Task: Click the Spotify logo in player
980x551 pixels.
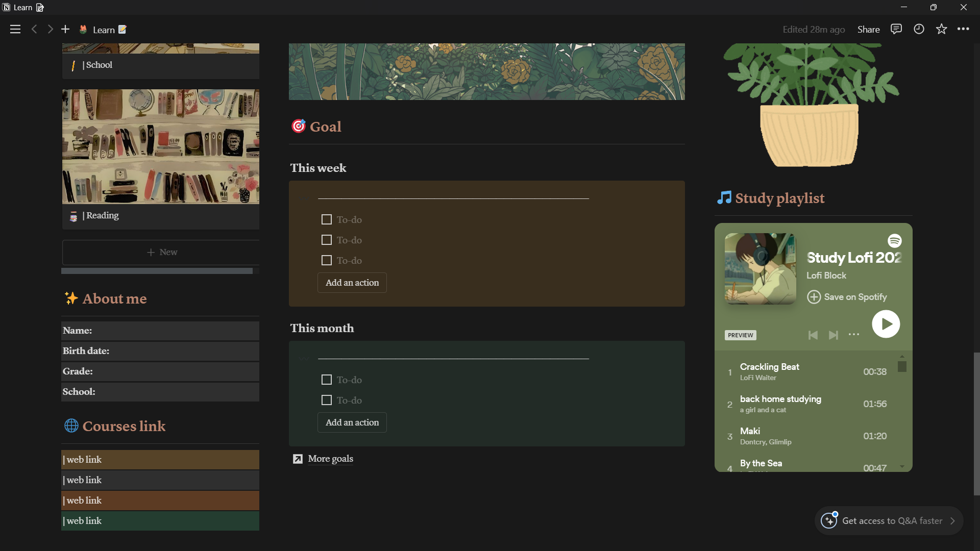Action: click(x=894, y=241)
